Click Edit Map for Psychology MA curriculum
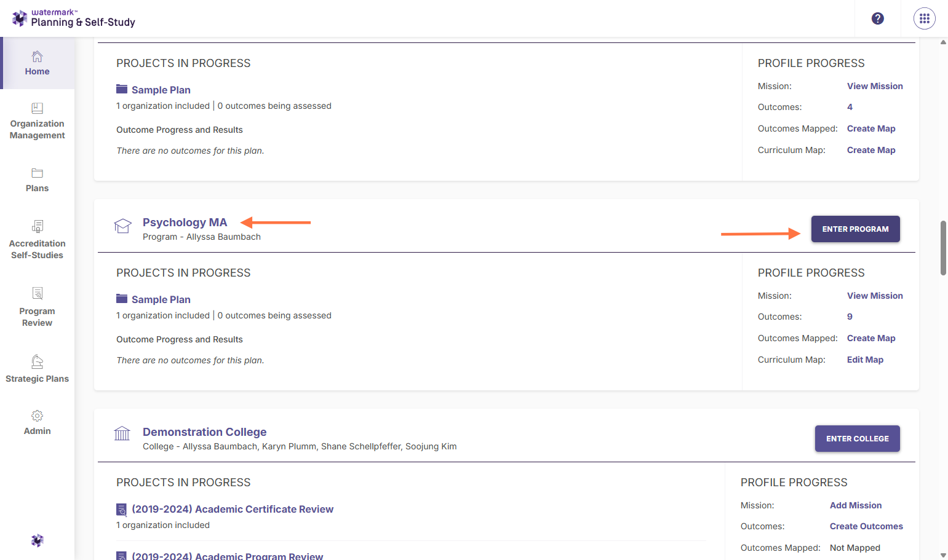Screen dimensions: 948x560 click(865, 360)
